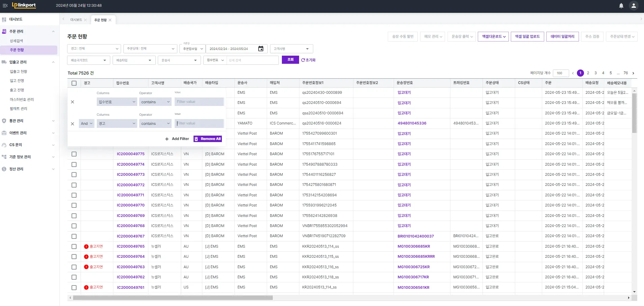This screenshot has width=644, height=306.
Task: Select the checkbox for order IC2000049762
Action: click(74, 277)
